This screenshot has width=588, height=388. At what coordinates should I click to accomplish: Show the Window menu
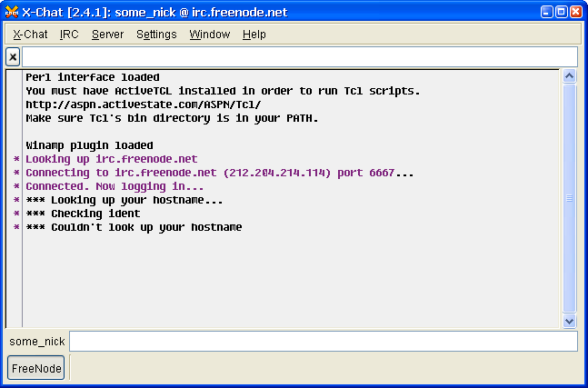tap(210, 35)
